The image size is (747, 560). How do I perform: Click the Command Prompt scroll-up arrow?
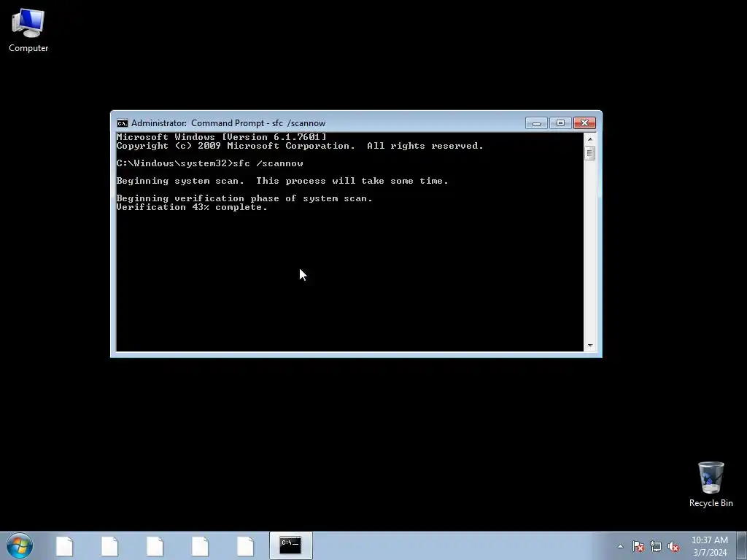589,139
